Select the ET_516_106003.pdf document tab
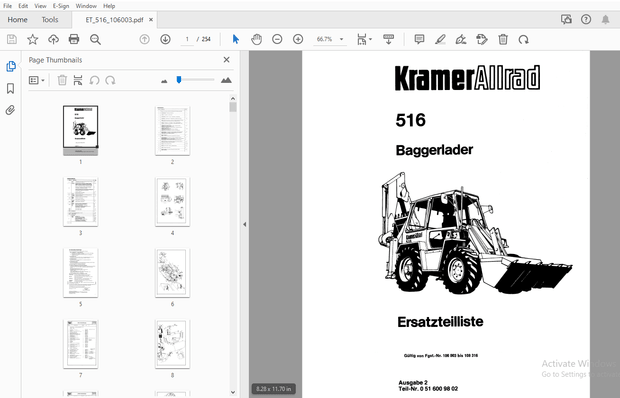 click(x=114, y=20)
